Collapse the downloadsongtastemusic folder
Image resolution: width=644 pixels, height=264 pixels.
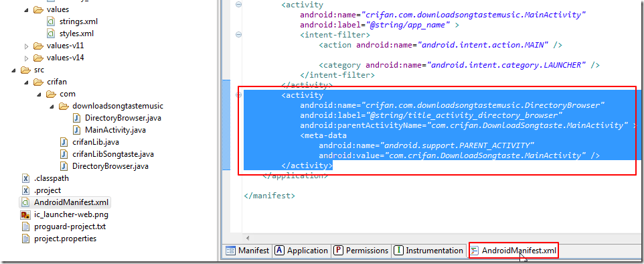tap(52, 106)
